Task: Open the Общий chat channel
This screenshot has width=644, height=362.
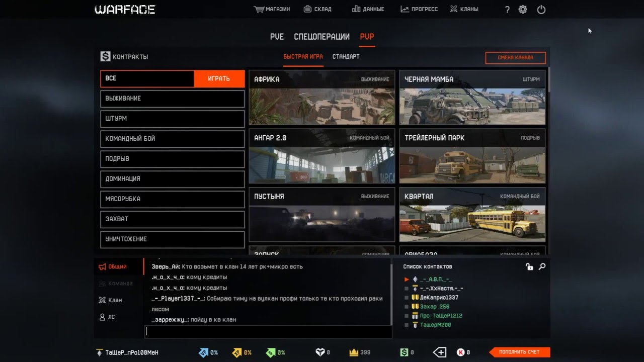Action: coord(113,266)
